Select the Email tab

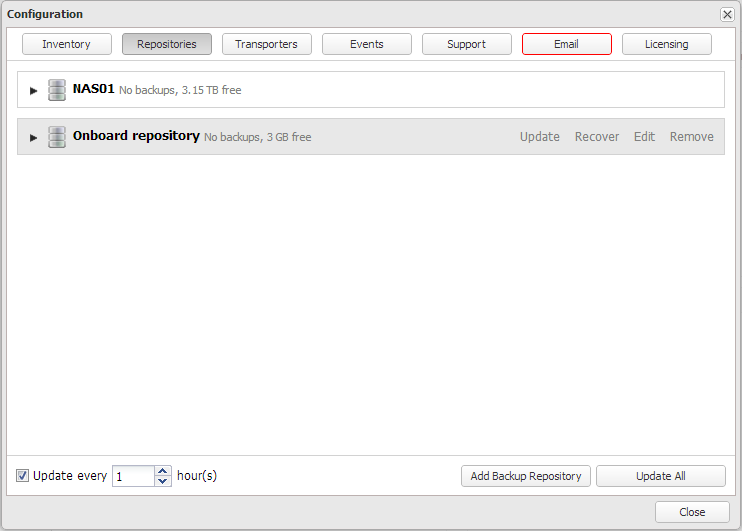coord(567,44)
